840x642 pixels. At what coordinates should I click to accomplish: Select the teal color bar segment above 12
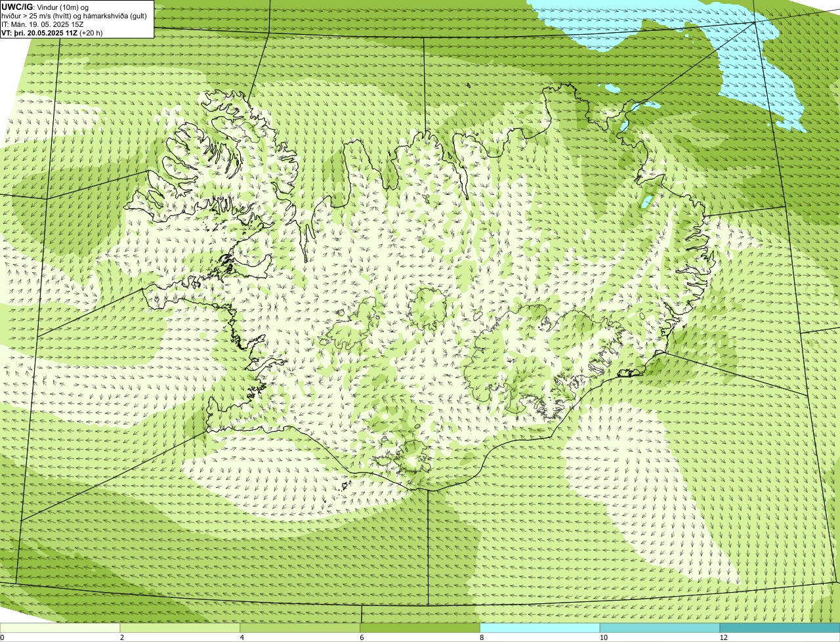(780, 628)
